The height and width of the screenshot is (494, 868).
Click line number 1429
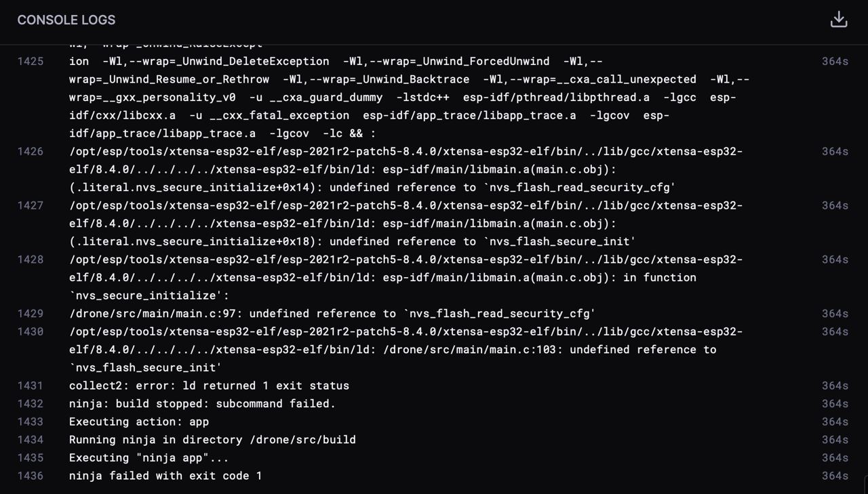pyautogui.click(x=31, y=314)
